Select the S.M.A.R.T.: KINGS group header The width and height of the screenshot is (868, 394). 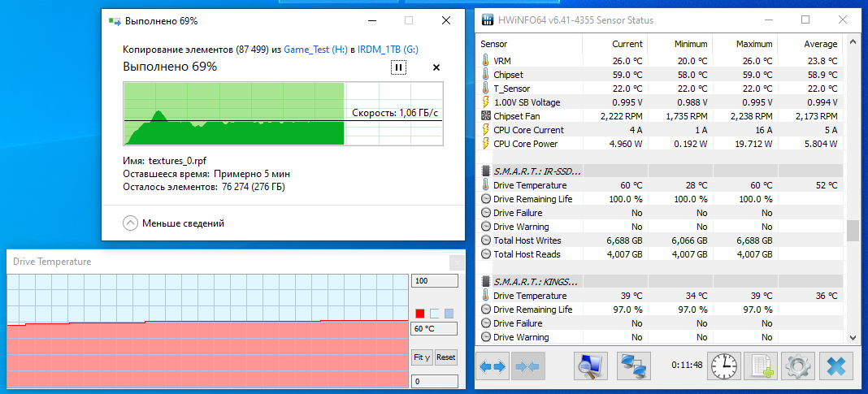click(660, 282)
